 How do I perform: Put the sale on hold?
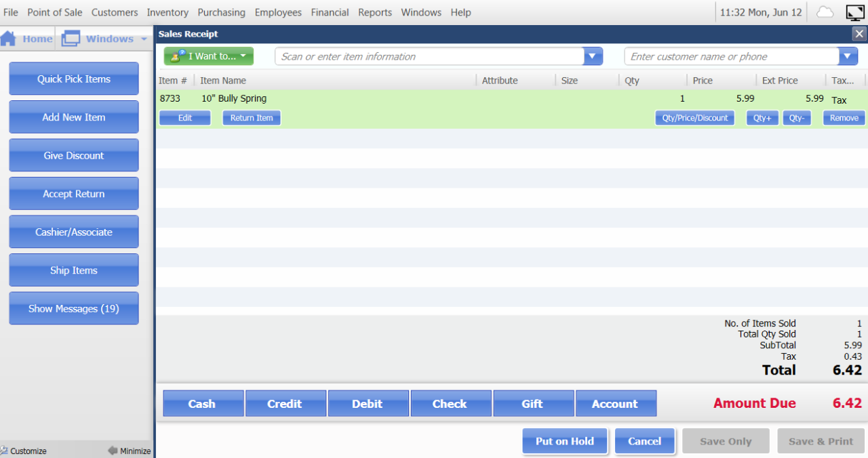point(565,441)
